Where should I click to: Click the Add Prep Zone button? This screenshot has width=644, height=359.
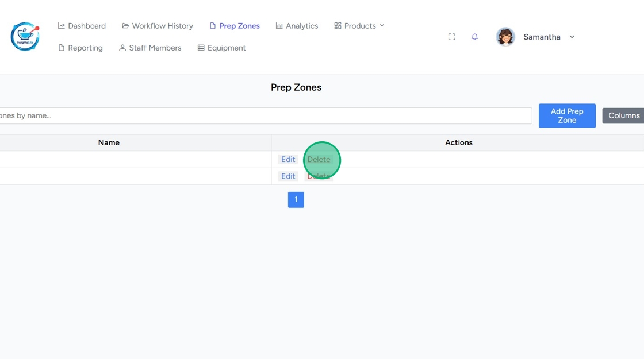click(567, 115)
